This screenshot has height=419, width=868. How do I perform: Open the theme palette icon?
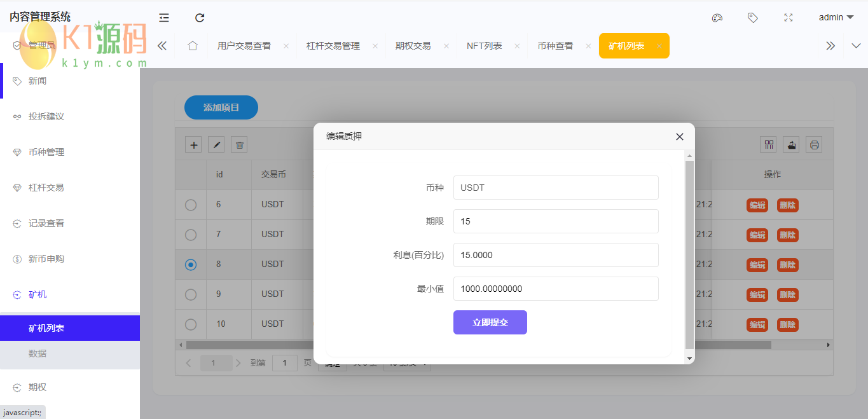pyautogui.click(x=717, y=18)
